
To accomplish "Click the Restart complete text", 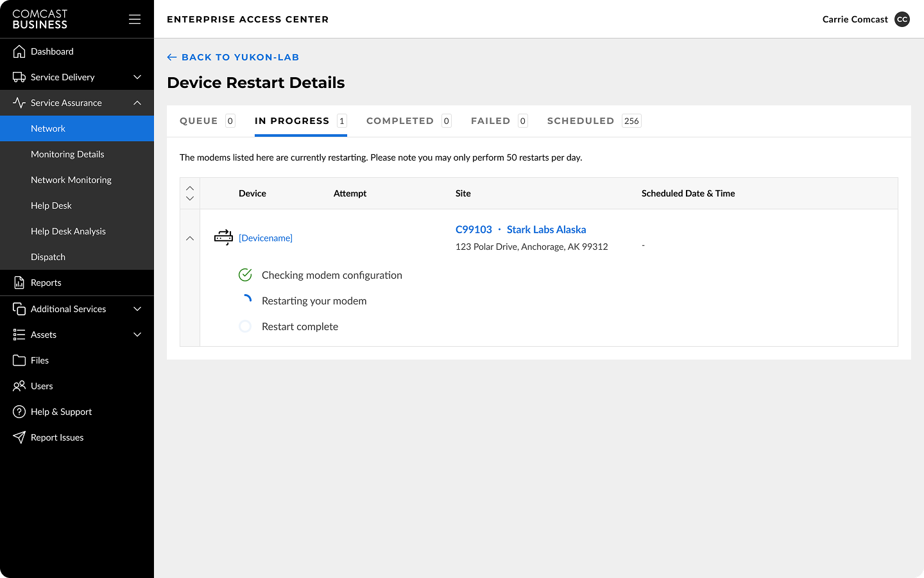I will [300, 326].
